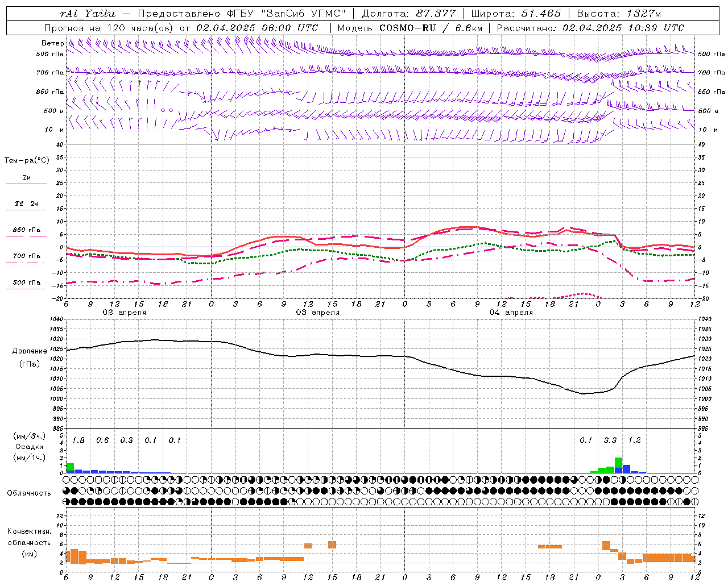This screenshot has width=728, height=582.
Task: Click the Облачность cloud cover label
Action: (29, 493)
